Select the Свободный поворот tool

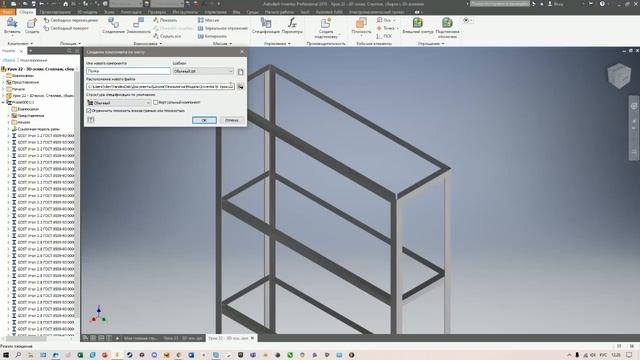[66, 28]
